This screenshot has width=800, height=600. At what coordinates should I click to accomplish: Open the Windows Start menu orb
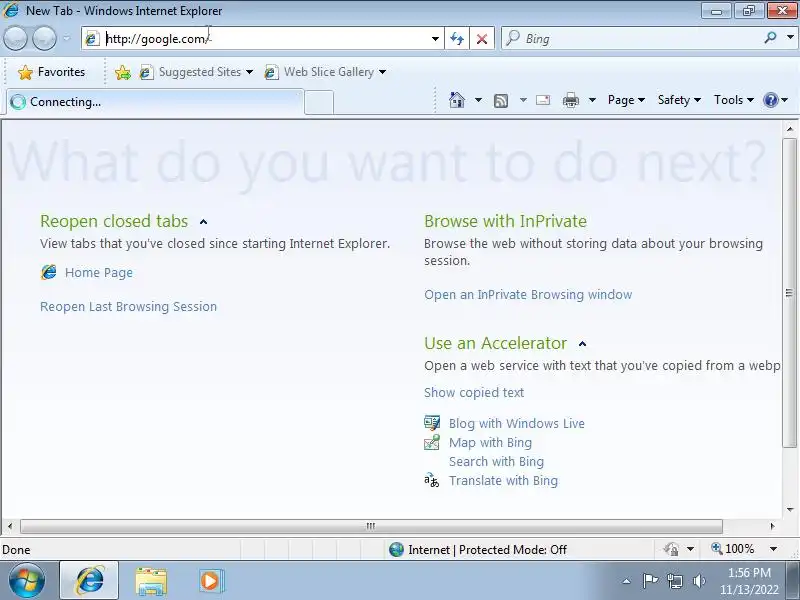[x=27, y=581]
